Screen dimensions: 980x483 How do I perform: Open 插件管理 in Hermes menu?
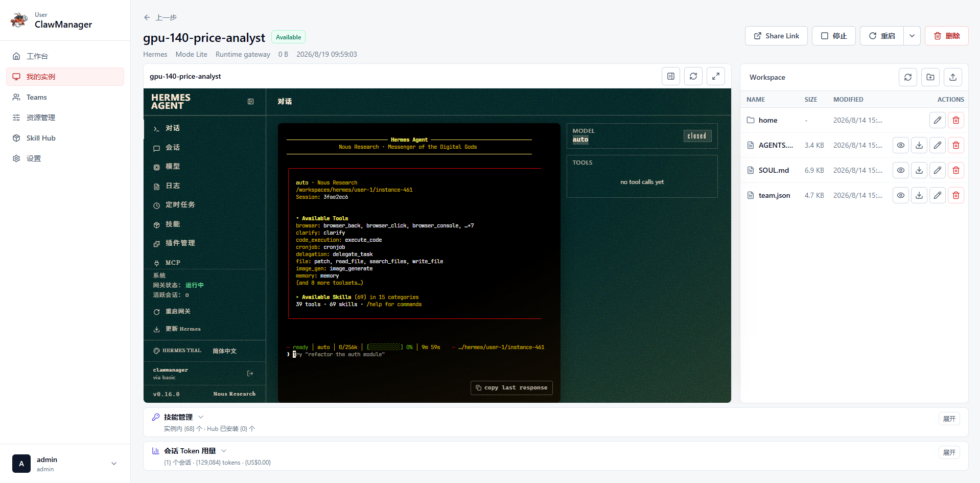[x=204, y=243]
